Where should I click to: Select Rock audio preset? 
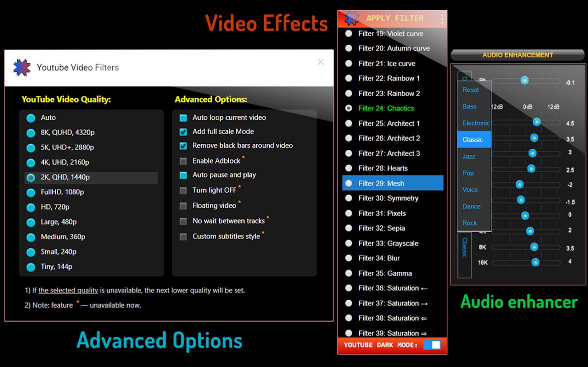point(474,223)
